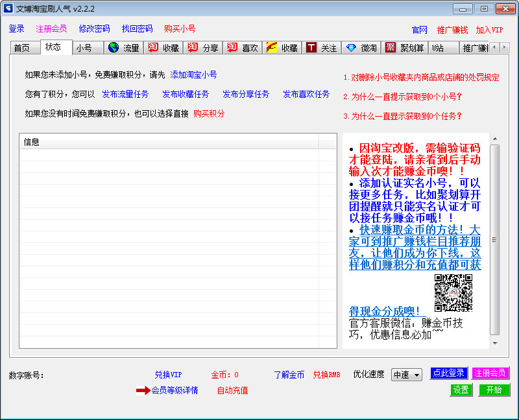Click the blue 添加认证实名小号 notice text
The width and height of the screenshot is (519, 420).
[415, 200]
